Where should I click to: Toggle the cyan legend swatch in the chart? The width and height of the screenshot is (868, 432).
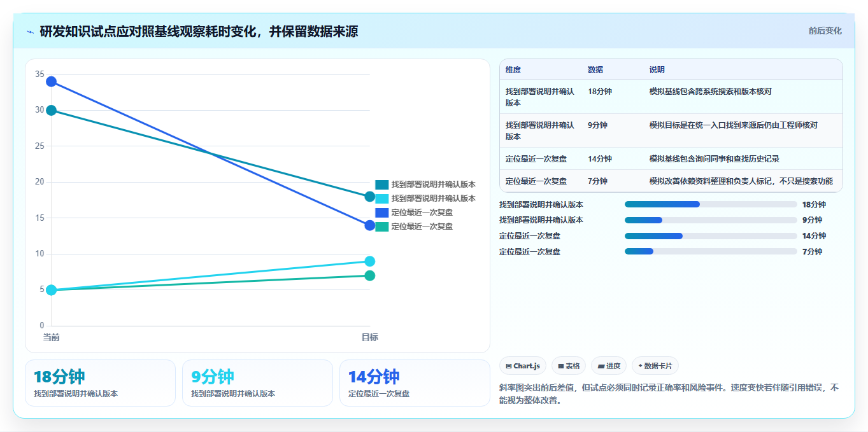point(381,199)
